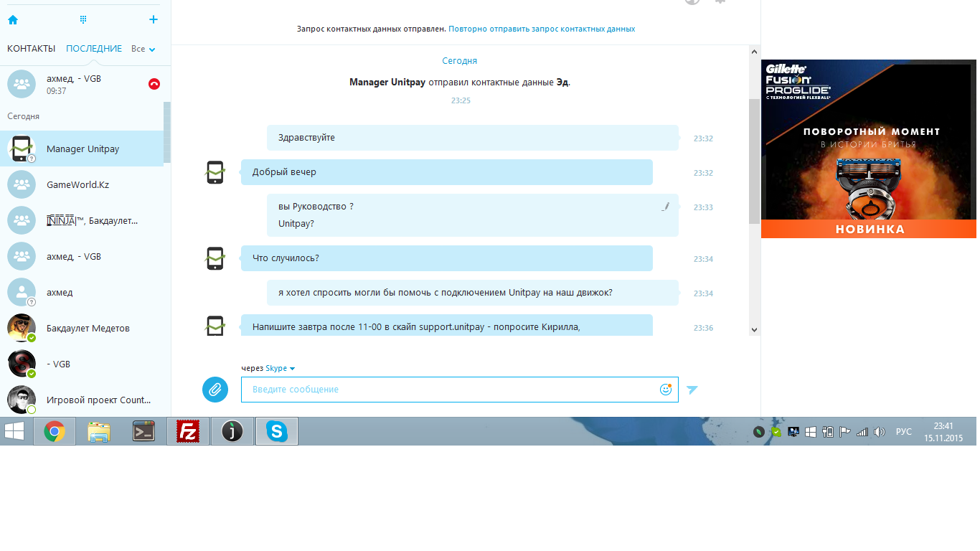Go to Skype Home via the house icon
The width and height of the screenshot is (980, 551).
pos(12,20)
